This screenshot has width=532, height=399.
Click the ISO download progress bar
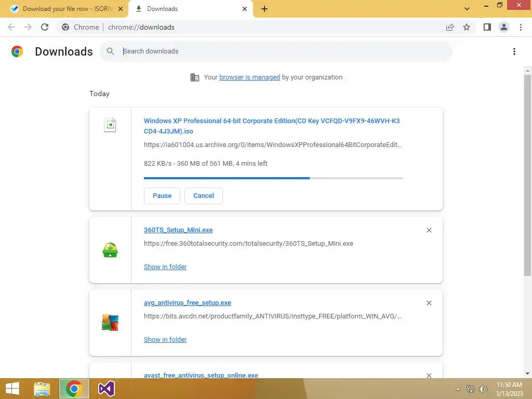pyautogui.click(x=273, y=178)
